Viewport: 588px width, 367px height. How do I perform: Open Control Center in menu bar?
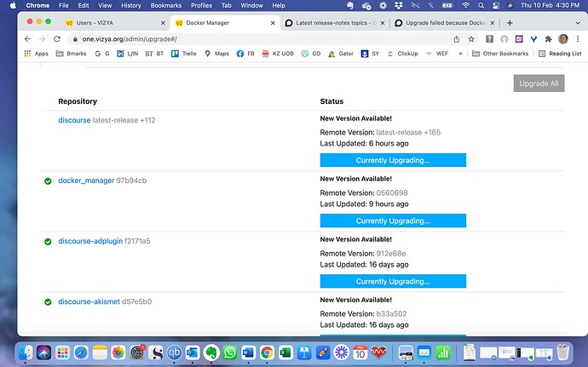[x=496, y=5]
